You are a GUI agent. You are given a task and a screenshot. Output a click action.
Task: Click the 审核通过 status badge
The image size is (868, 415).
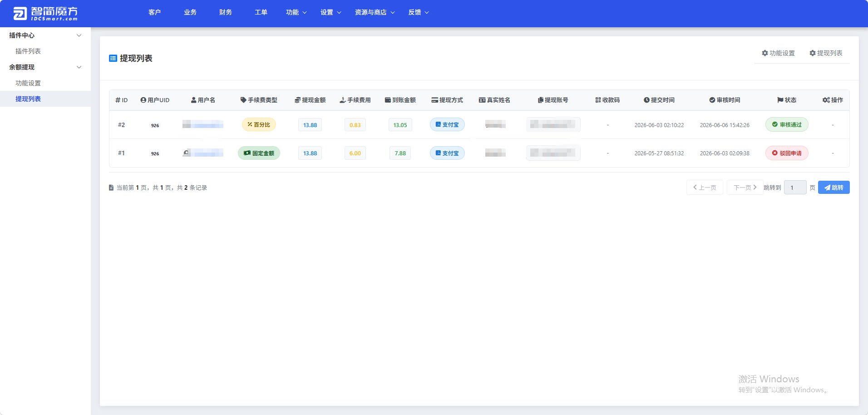(787, 124)
